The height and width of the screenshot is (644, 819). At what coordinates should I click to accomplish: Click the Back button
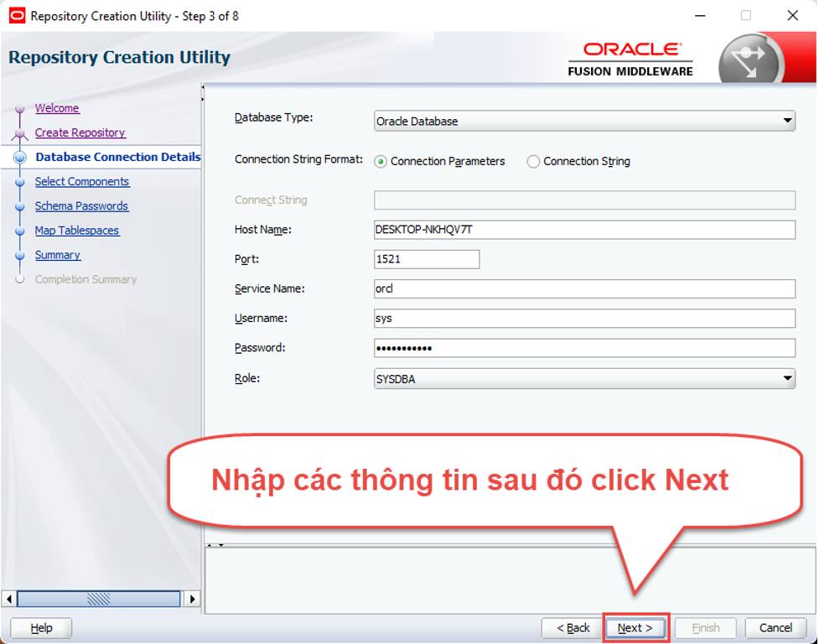pyautogui.click(x=573, y=627)
